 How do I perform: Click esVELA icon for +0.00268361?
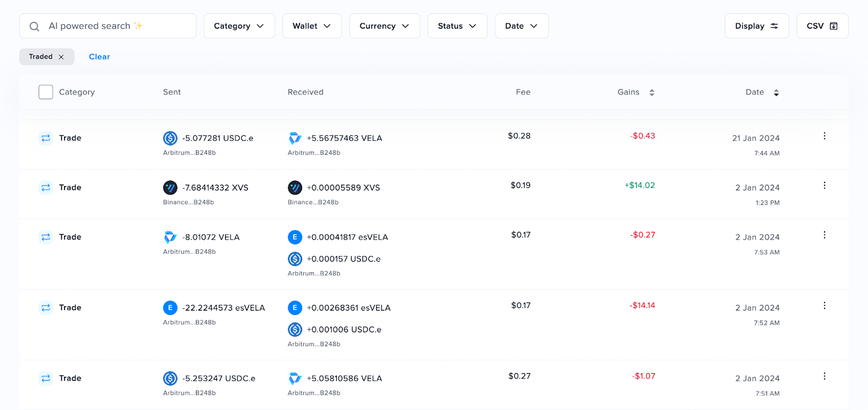pyautogui.click(x=295, y=307)
